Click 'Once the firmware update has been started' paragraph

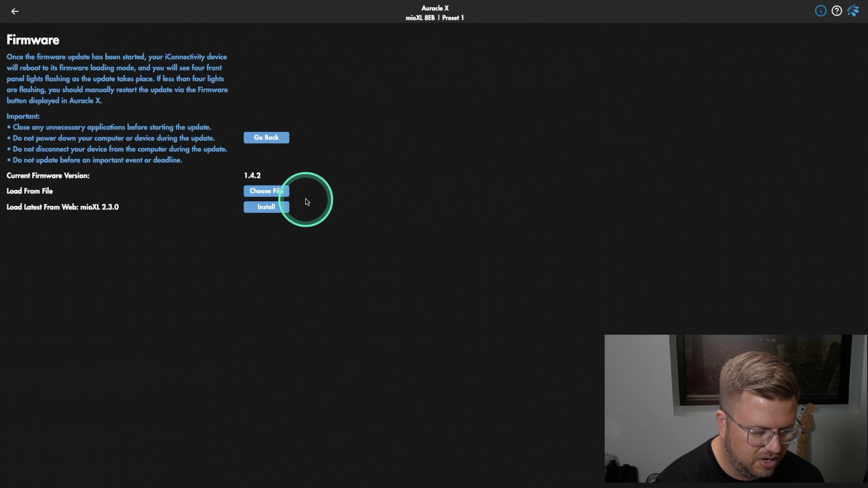[x=117, y=79]
